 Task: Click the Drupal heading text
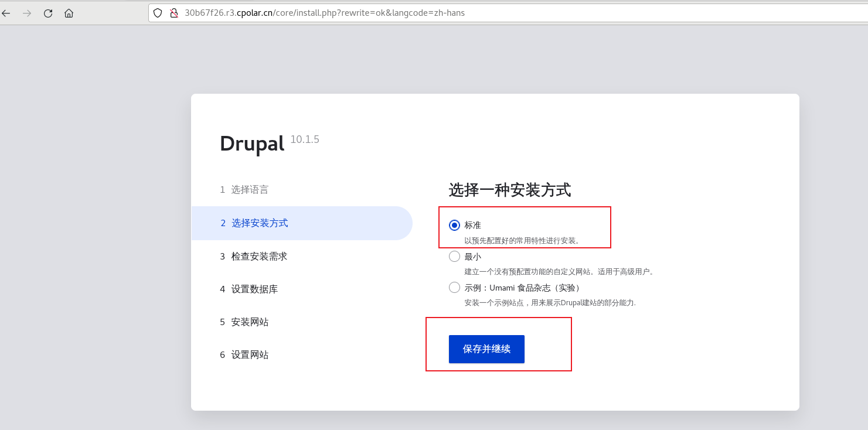click(x=251, y=143)
